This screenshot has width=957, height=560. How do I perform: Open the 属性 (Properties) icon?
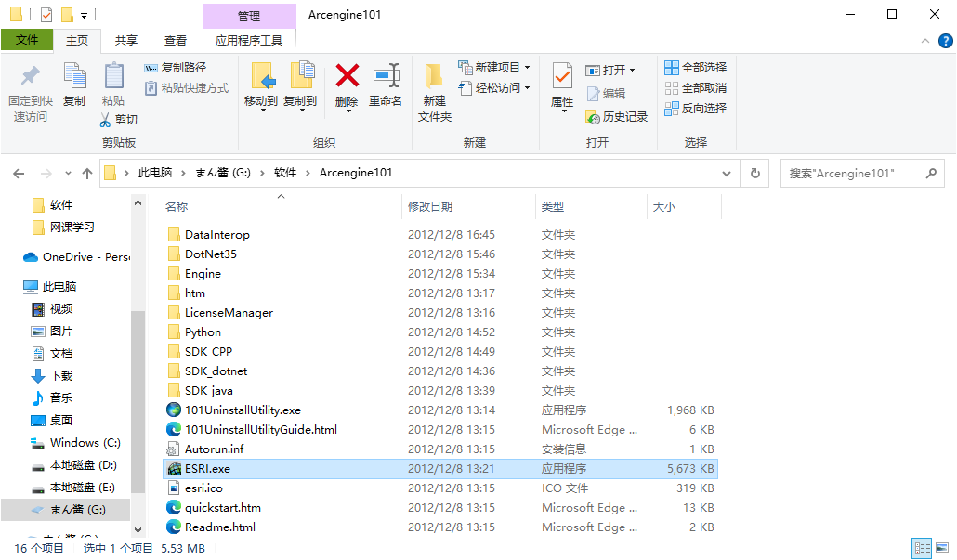point(561,78)
